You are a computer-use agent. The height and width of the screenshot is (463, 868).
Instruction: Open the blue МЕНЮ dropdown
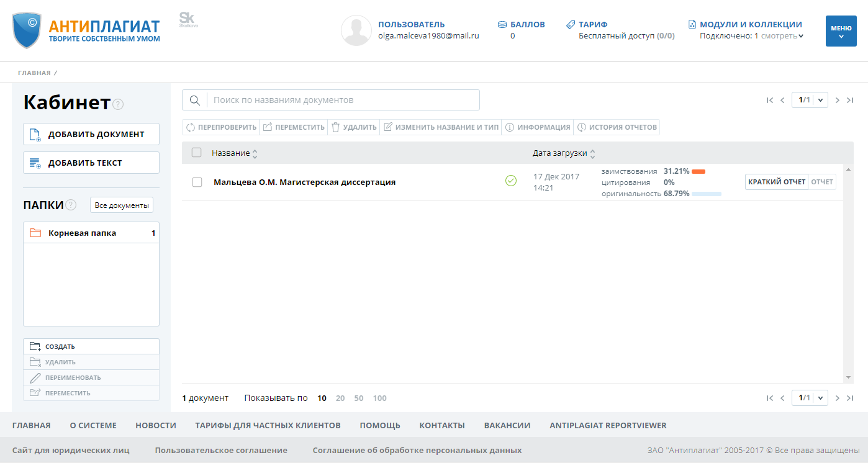coord(841,31)
